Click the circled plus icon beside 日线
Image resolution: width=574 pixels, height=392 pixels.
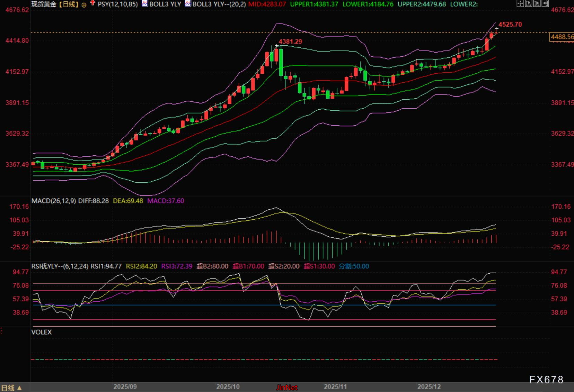coord(84,5)
